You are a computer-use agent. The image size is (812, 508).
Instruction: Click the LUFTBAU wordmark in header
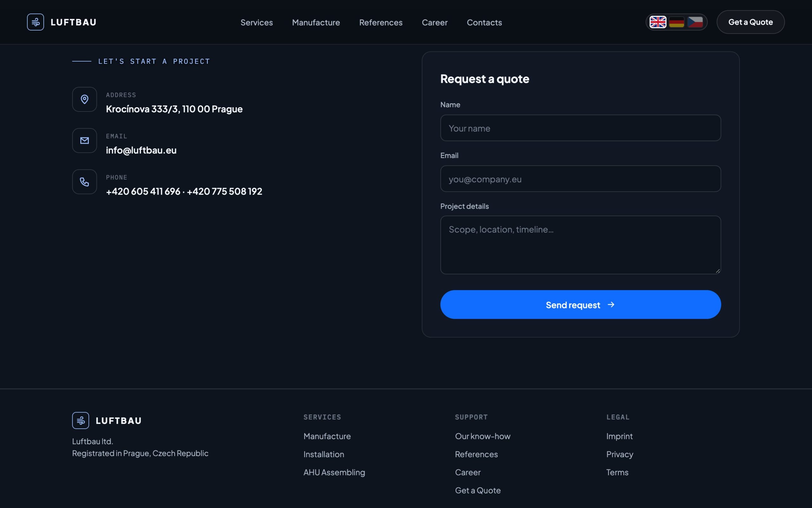(74, 22)
